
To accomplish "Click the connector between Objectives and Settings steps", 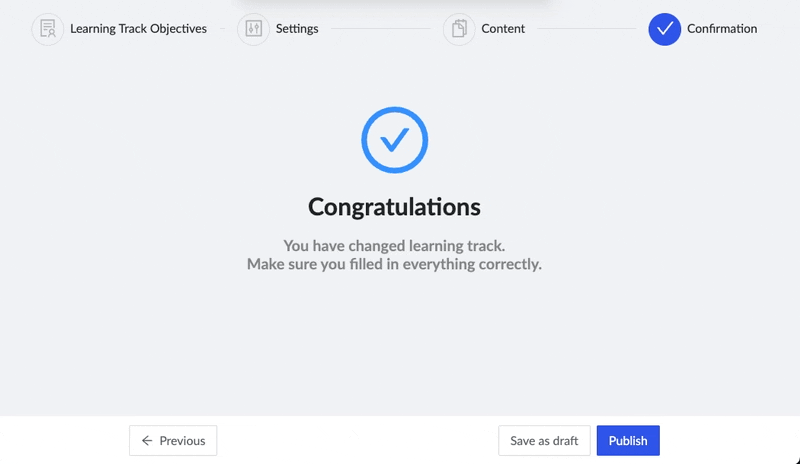I will (x=224, y=29).
